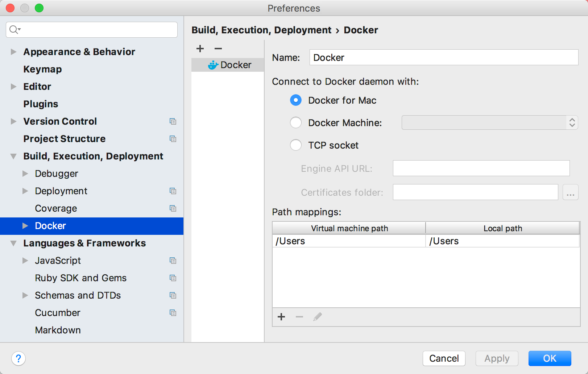Select the /Users local path cell
Screen dimensions: 588x374
[x=503, y=241]
